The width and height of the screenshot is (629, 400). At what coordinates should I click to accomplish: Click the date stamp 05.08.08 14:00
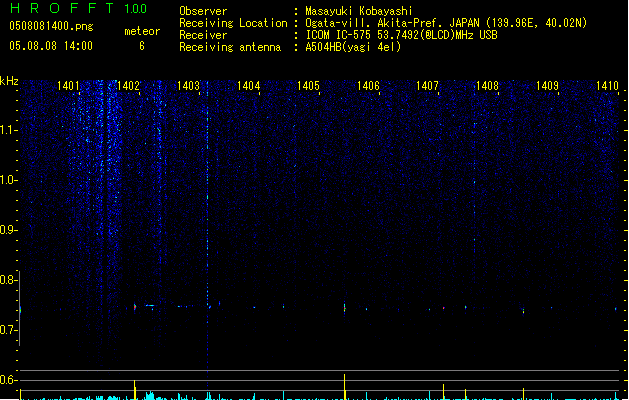point(51,46)
